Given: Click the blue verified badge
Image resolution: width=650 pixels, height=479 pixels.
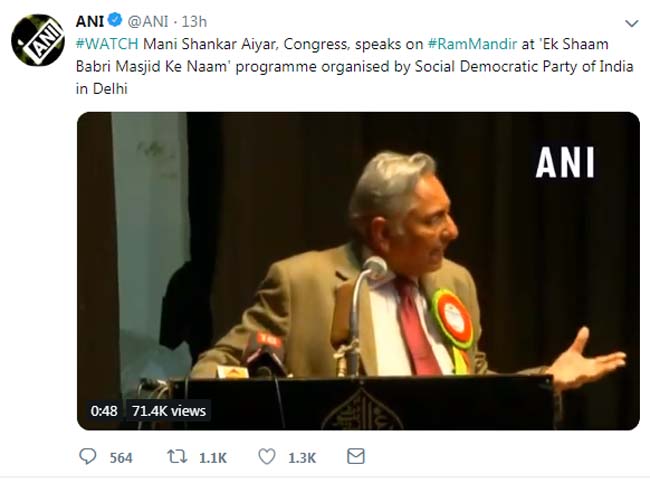Looking at the screenshot, I should (117, 21).
